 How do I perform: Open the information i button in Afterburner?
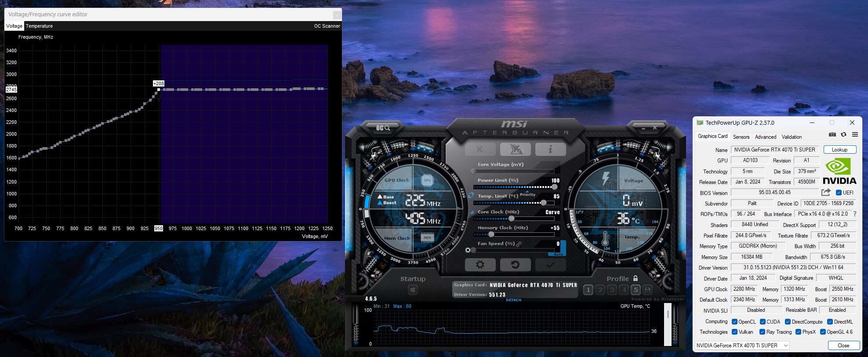click(551, 149)
